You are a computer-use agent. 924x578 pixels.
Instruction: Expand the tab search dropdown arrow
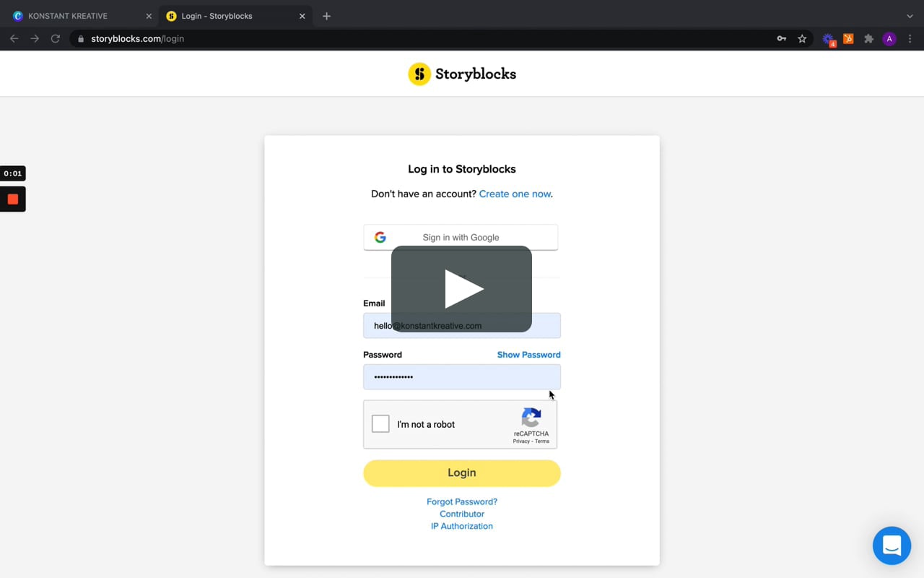pyautogui.click(x=910, y=16)
